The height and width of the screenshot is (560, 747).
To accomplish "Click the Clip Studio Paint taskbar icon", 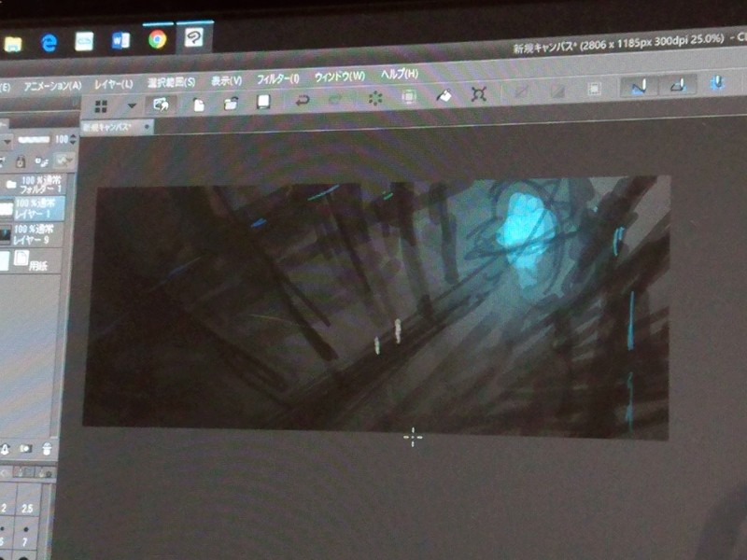I will pyautogui.click(x=194, y=37).
